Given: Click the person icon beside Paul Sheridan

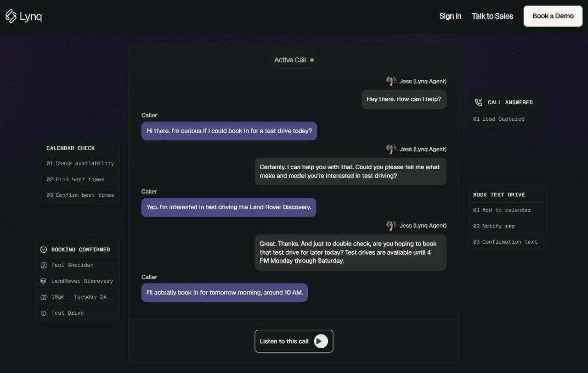Looking at the screenshot, I should click(x=44, y=265).
